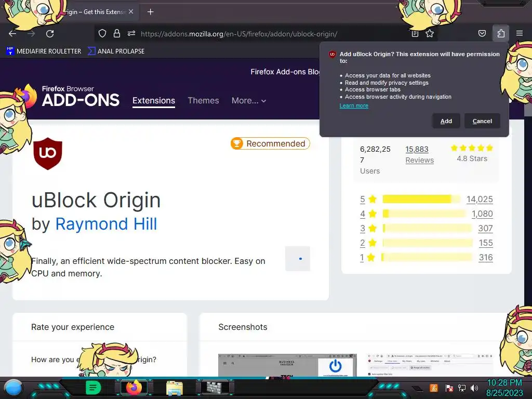Viewport: 532px width, 399px height.
Task: Click Add in the uBlock permission prompt
Action: click(x=446, y=121)
